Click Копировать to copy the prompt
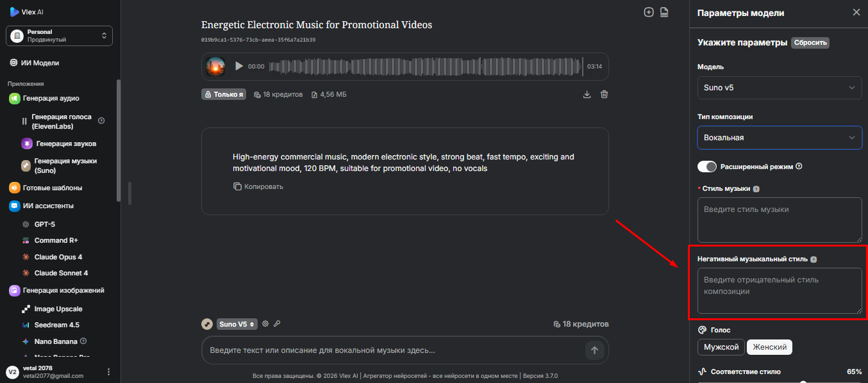The width and height of the screenshot is (868, 383). 258,186
